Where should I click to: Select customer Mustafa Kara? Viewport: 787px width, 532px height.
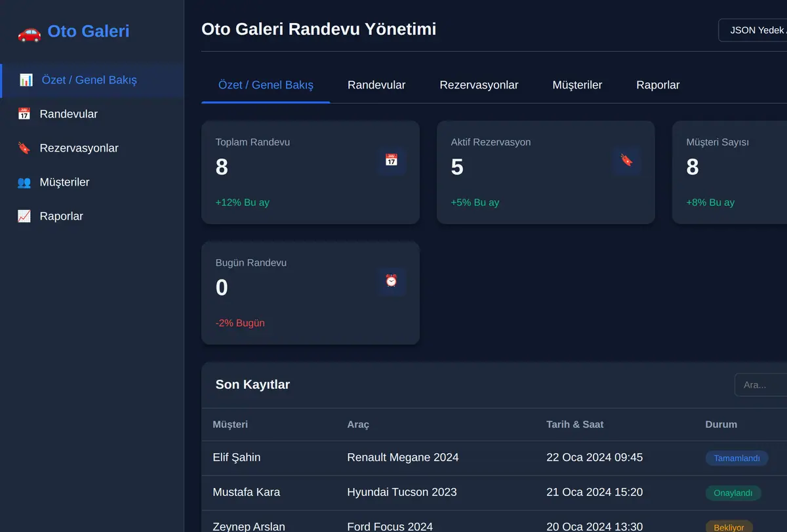coord(247,492)
